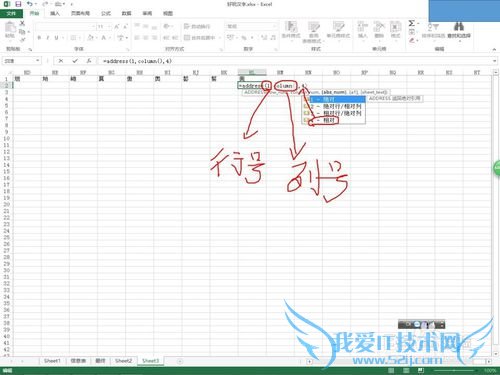The image size is (500, 375).
Task: Open the font name combo box
Action: [x=65, y=26]
